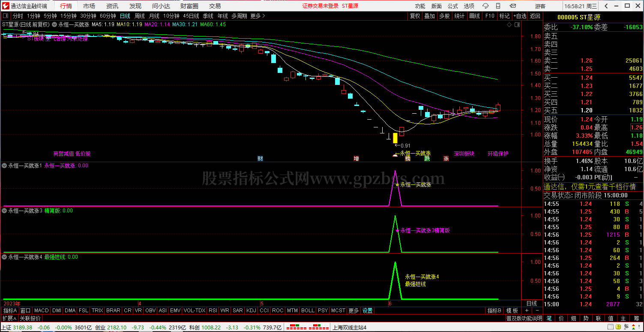
Task: Select the 60分钟 period
Action: click(108, 16)
